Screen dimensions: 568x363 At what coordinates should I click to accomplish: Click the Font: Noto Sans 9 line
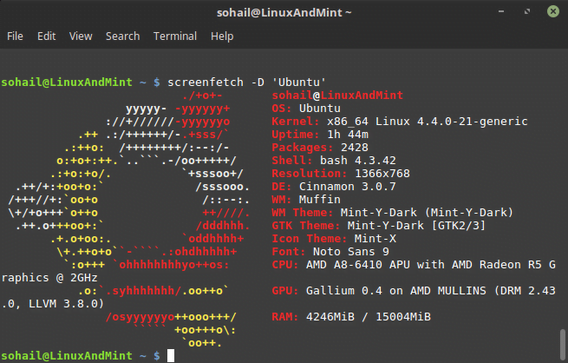[330, 252]
